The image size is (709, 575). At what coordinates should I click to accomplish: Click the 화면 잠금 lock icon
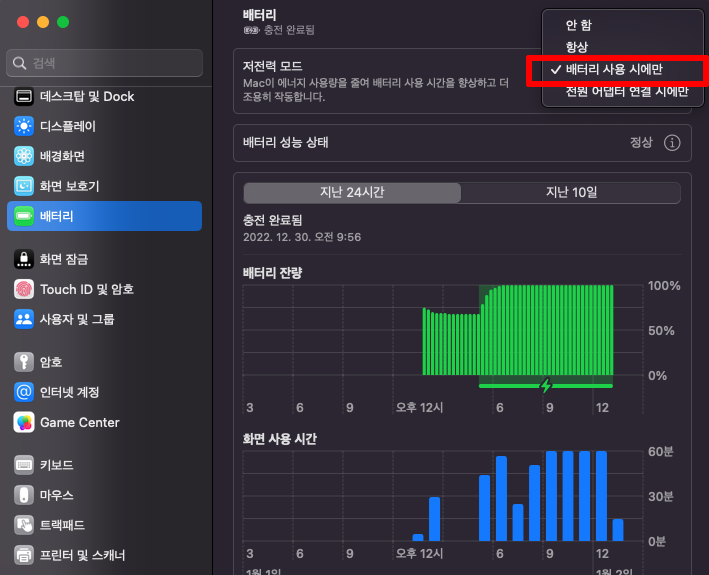point(24,259)
